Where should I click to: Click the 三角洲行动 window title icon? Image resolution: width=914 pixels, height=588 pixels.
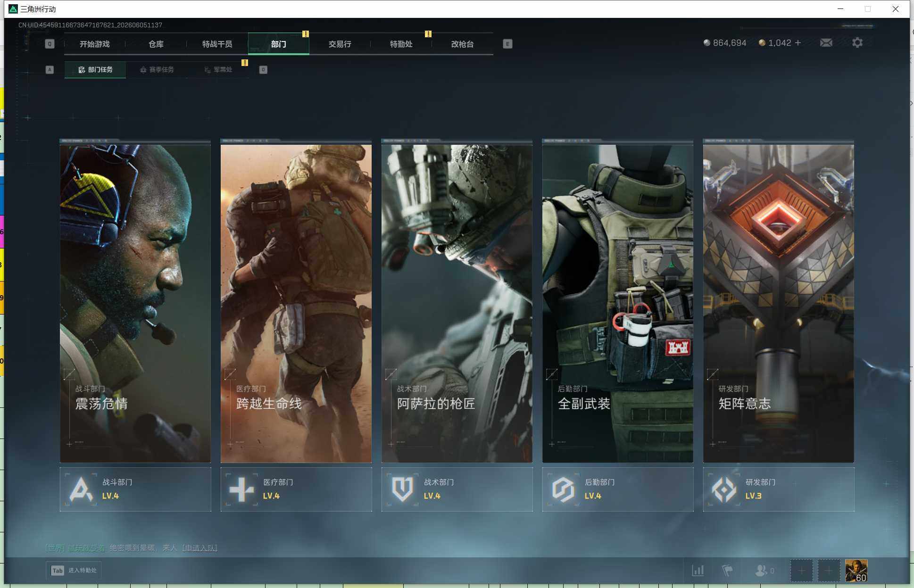pyautogui.click(x=13, y=9)
